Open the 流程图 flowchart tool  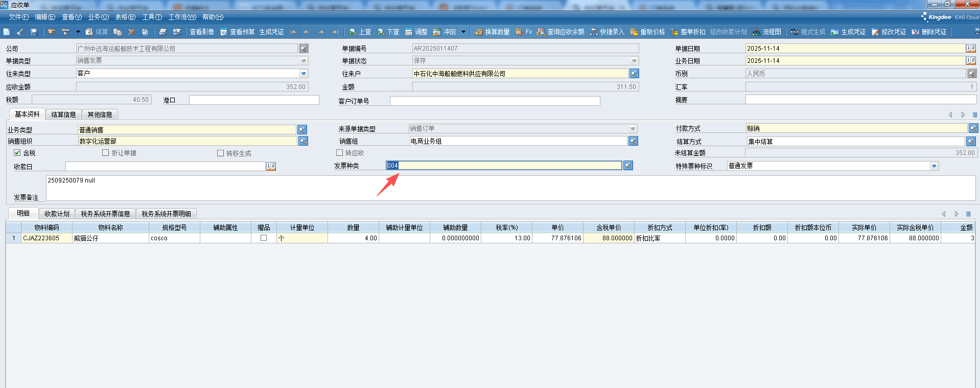[766, 32]
